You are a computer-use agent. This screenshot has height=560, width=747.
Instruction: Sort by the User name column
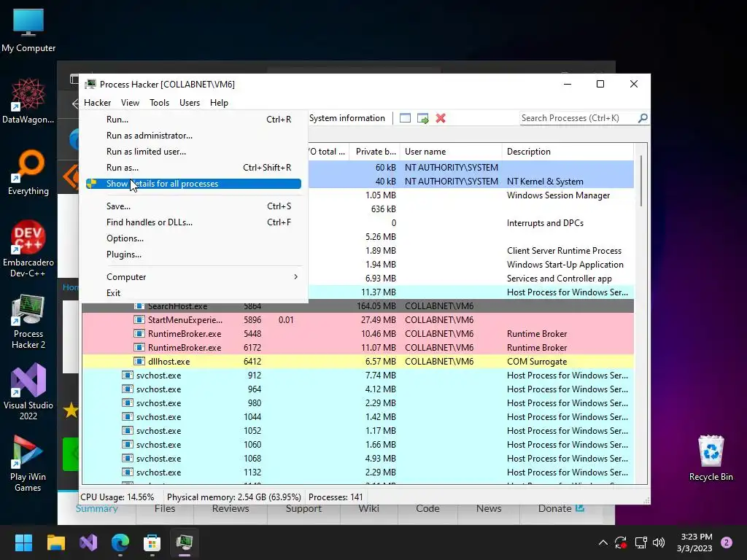click(x=451, y=152)
